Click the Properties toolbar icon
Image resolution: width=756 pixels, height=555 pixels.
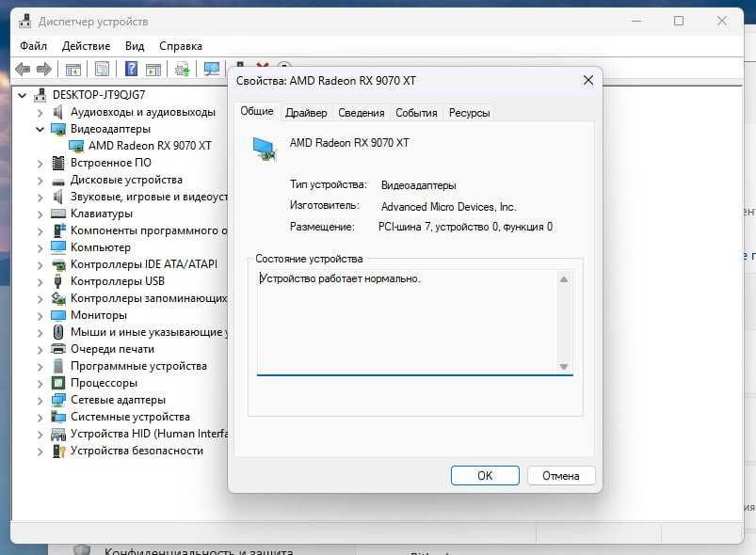(102, 70)
